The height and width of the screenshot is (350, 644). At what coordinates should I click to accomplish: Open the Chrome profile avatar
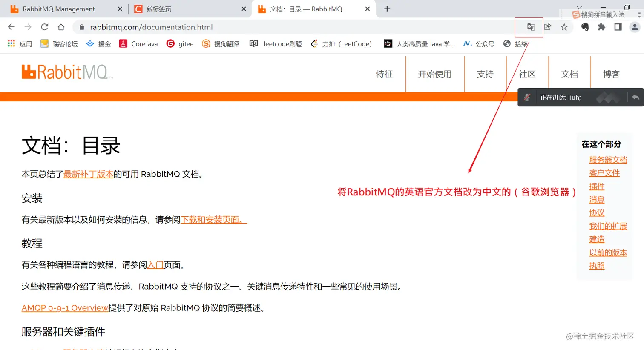635,27
